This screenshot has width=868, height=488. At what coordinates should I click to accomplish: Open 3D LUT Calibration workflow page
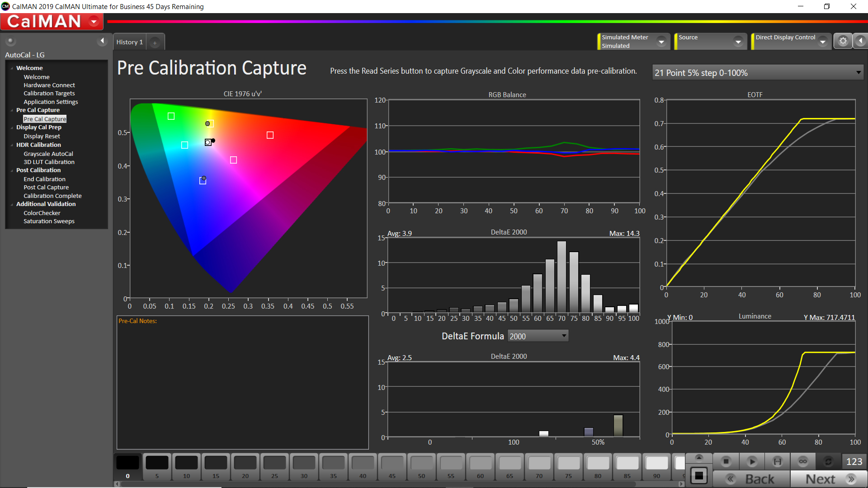[x=49, y=162]
